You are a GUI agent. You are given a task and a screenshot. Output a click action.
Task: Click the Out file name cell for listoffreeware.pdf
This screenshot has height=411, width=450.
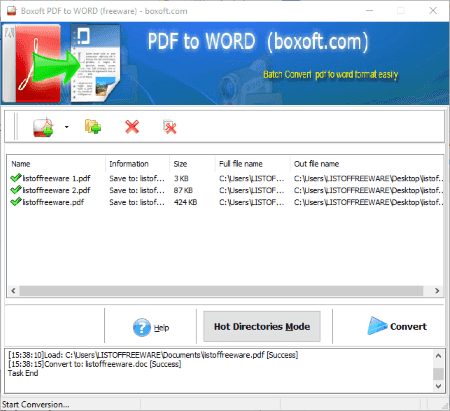[368, 202]
